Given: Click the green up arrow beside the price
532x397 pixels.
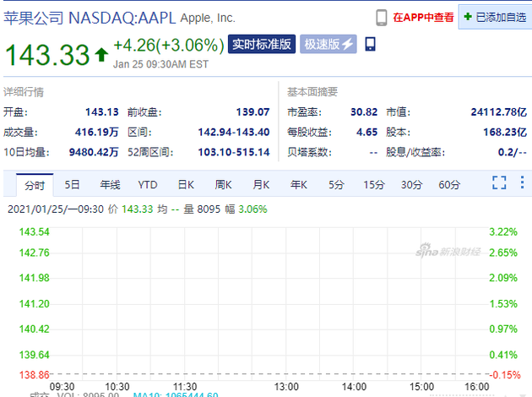Looking at the screenshot, I should tap(101, 55).
